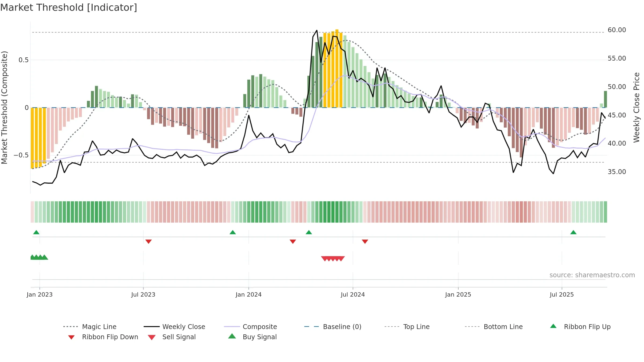Click the red Sell Signal legend triangle

[x=152, y=337]
